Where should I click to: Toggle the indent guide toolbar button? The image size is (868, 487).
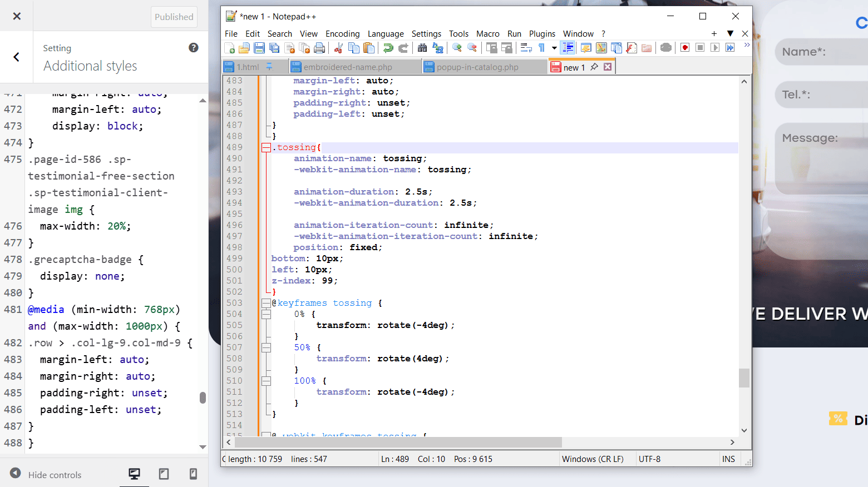pos(568,48)
